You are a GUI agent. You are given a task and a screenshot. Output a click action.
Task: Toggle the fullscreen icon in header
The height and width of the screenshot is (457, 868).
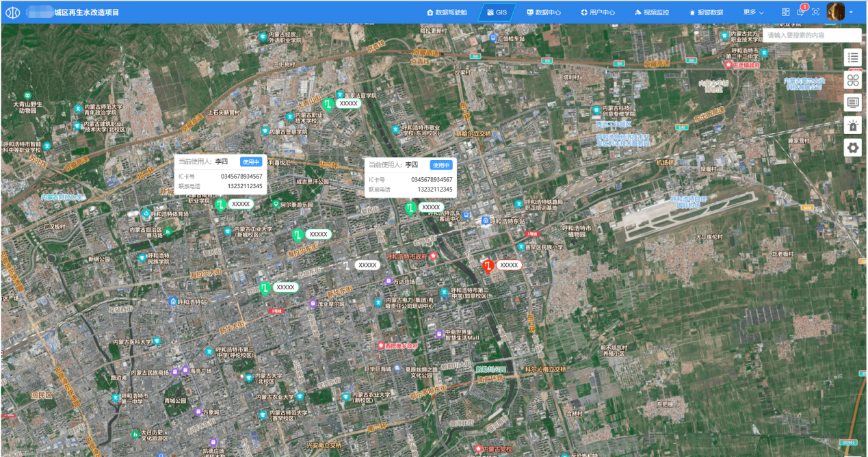[816, 12]
